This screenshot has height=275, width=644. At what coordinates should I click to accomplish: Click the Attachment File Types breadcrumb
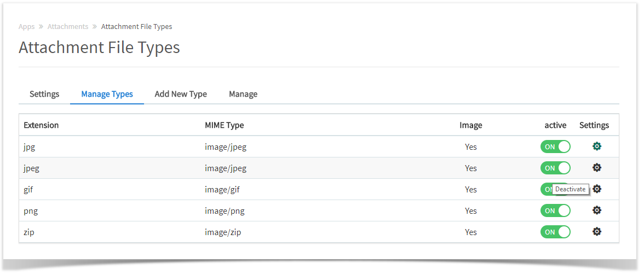[x=137, y=27]
